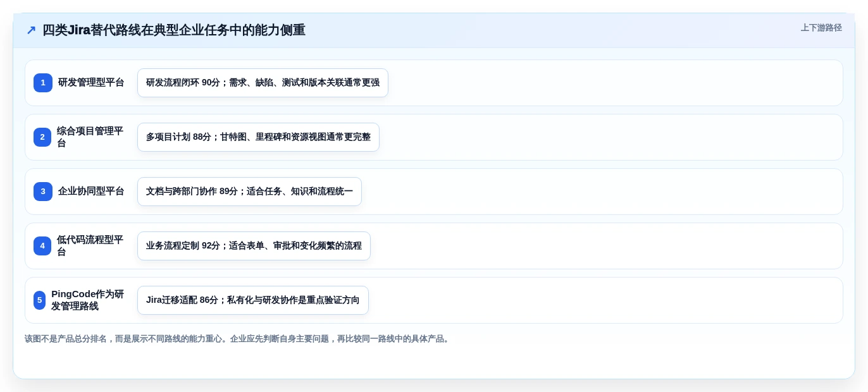Click the 低代码流程型平台 label
Screen dimensions: 868x392
coord(90,246)
